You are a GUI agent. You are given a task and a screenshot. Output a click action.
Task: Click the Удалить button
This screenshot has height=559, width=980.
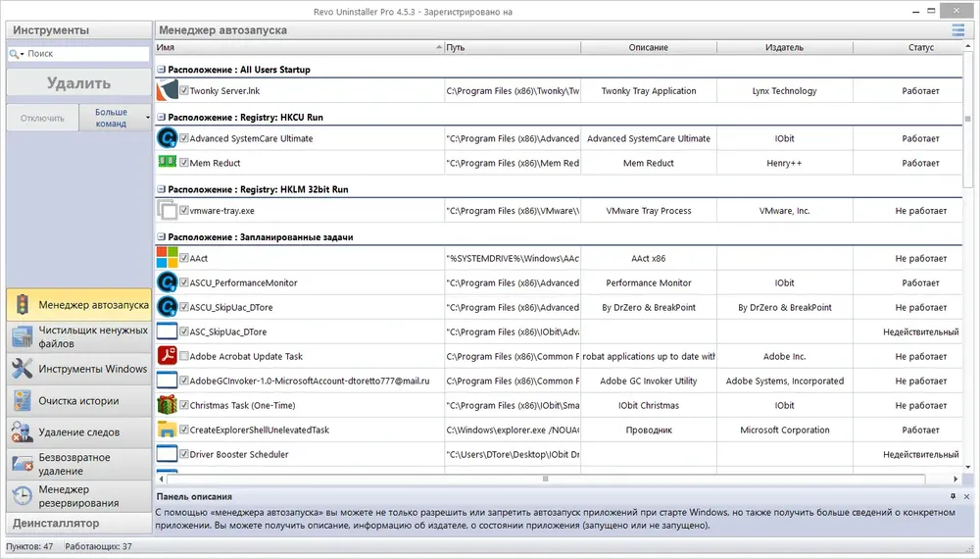[78, 82]
